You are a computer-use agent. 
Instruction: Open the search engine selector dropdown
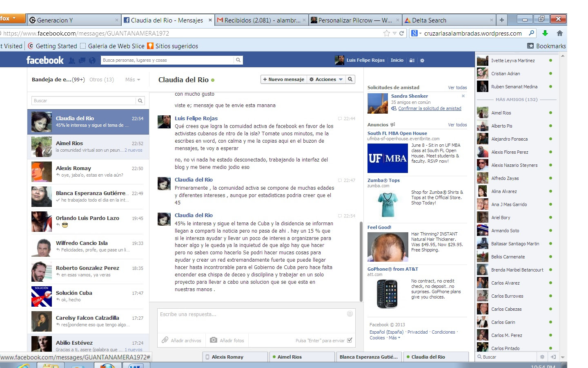[x=416, y=33]
